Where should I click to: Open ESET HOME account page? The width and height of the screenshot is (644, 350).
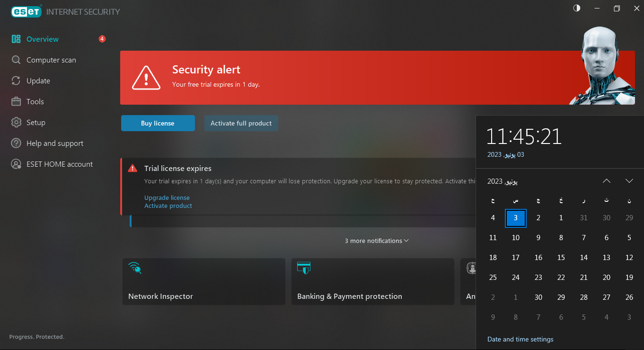click(x=59, y=164)
